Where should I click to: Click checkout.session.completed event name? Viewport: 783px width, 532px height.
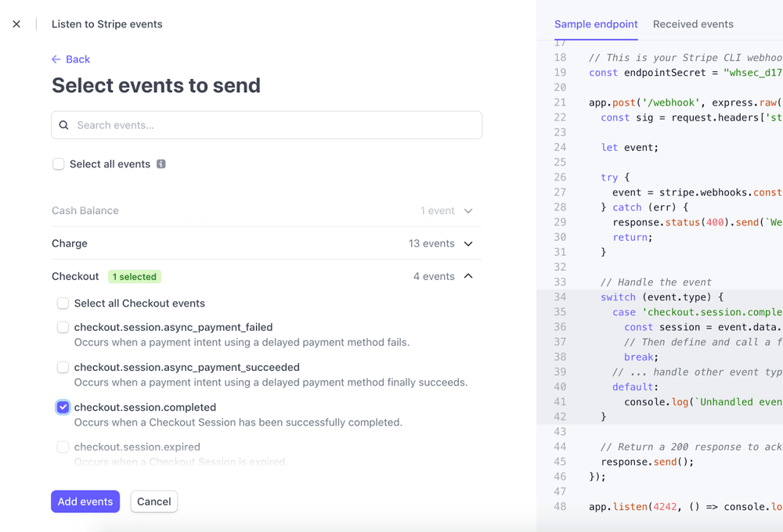click(146, 408)
